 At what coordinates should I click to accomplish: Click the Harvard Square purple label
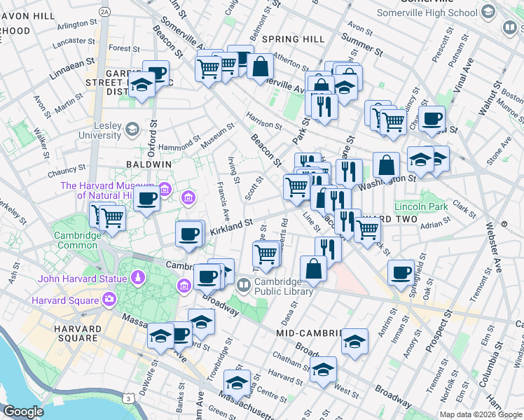[65, 300]
